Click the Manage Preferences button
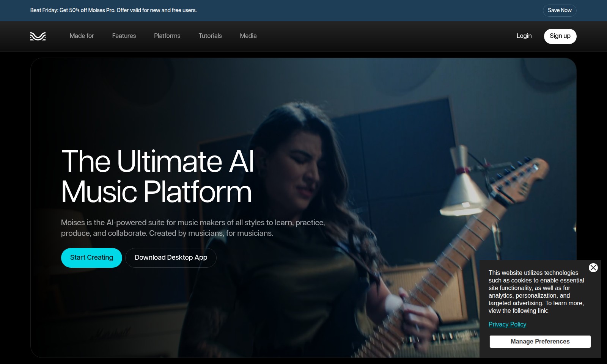The image size is (607, 364). (x=540, y=342)
